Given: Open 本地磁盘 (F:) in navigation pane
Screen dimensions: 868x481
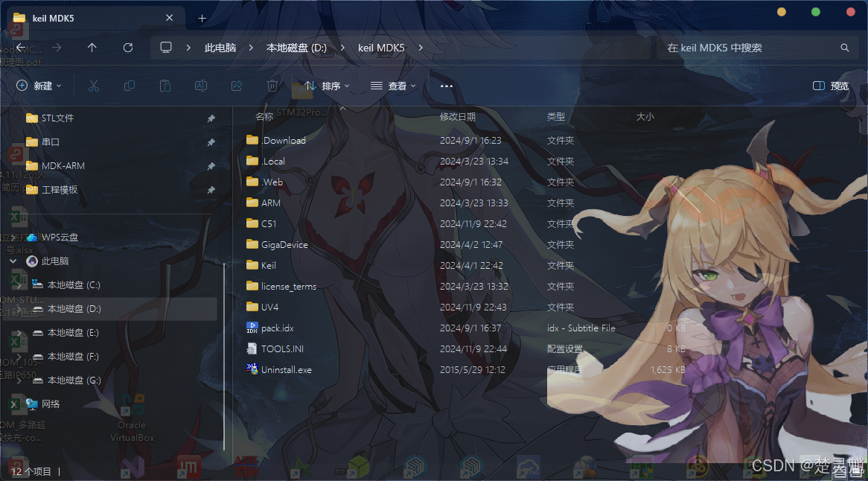Looking at the screenshot, I should (73, 357).
